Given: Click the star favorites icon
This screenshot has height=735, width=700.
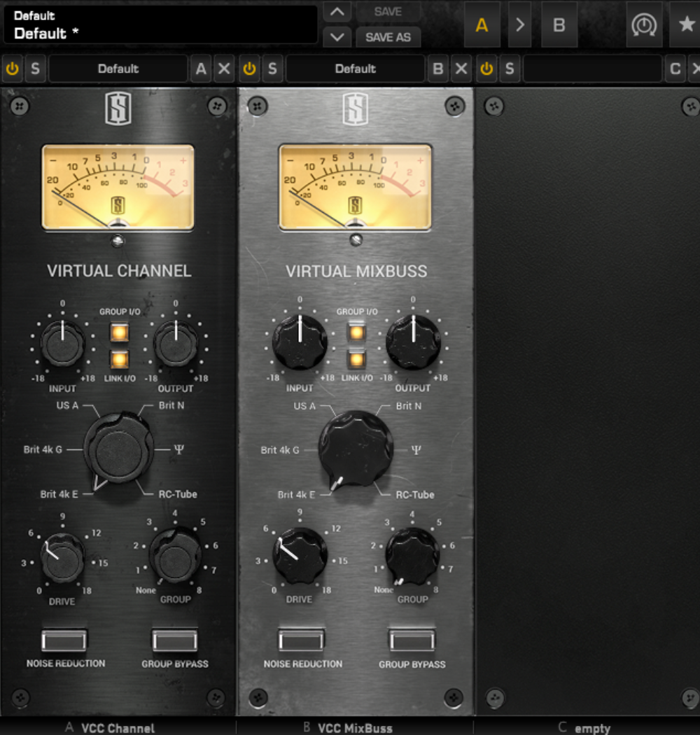Looking at the screenshot, I should (x=687, y=24).
